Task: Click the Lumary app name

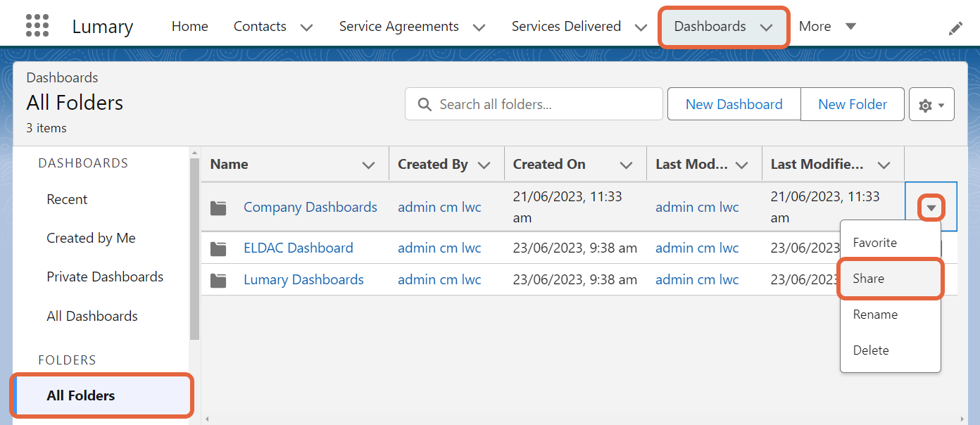Action: tap(102, 27)
